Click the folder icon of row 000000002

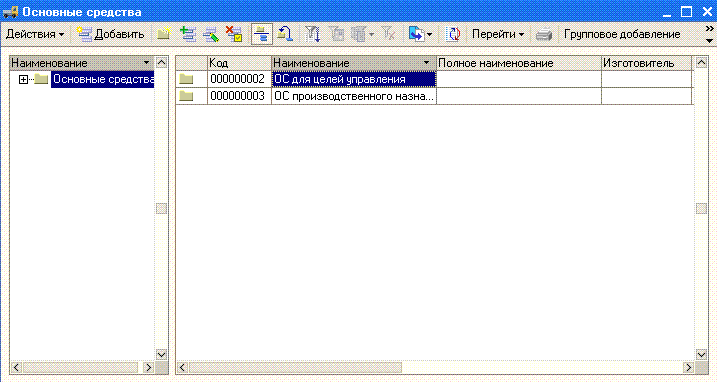(186, 79)
